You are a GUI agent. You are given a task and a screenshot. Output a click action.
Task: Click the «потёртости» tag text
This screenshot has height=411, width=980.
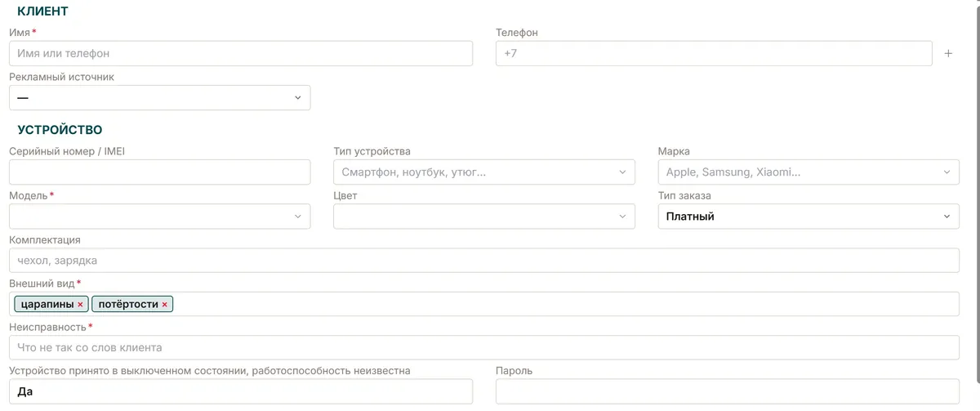point(128,304)
